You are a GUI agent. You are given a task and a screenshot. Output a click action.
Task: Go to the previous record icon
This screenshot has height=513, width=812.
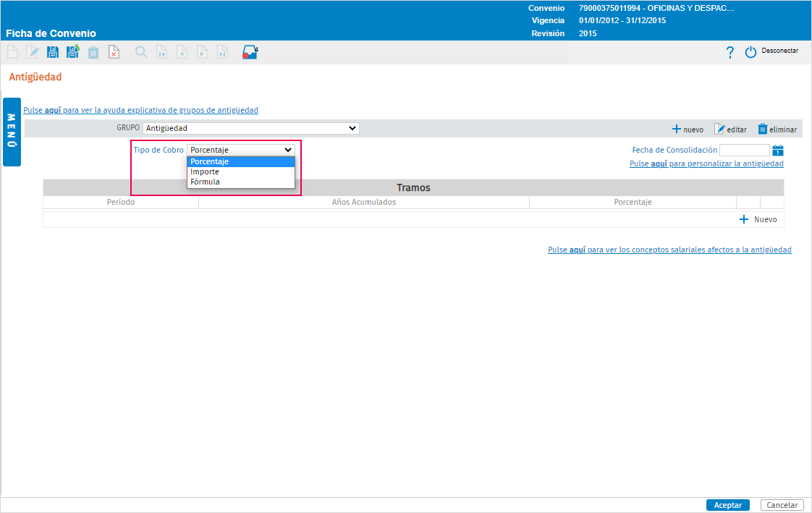pyautogui.click(x=182, y=52)
